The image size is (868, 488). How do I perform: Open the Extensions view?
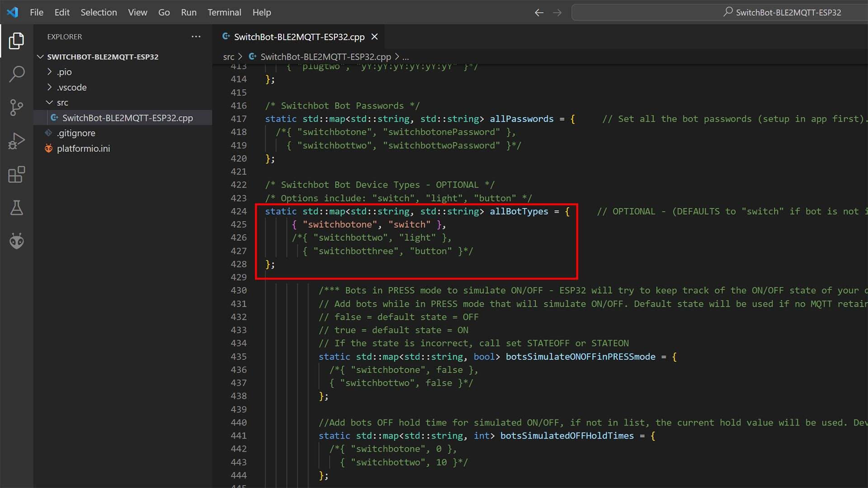coord(16,174)
